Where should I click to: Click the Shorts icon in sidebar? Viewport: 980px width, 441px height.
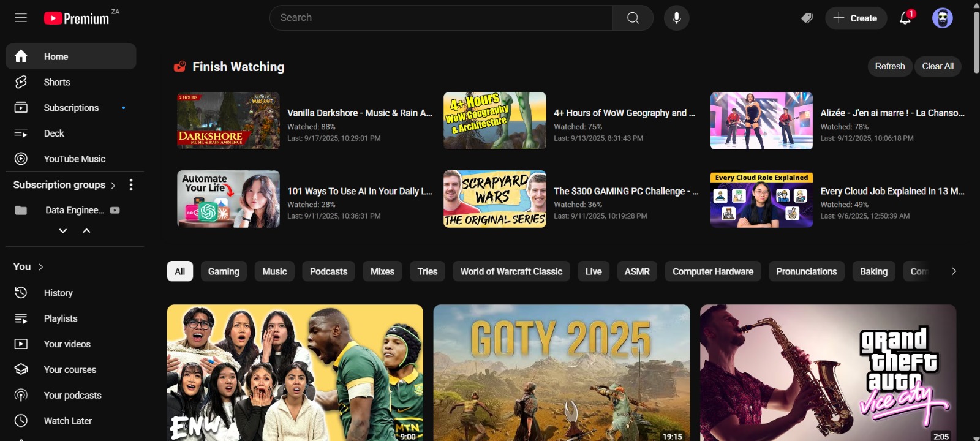pos(21,82)
